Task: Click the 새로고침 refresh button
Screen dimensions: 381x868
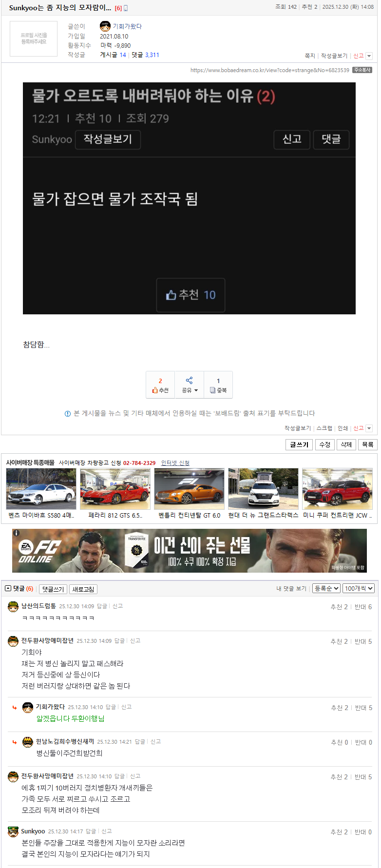Action: point(83,589)
